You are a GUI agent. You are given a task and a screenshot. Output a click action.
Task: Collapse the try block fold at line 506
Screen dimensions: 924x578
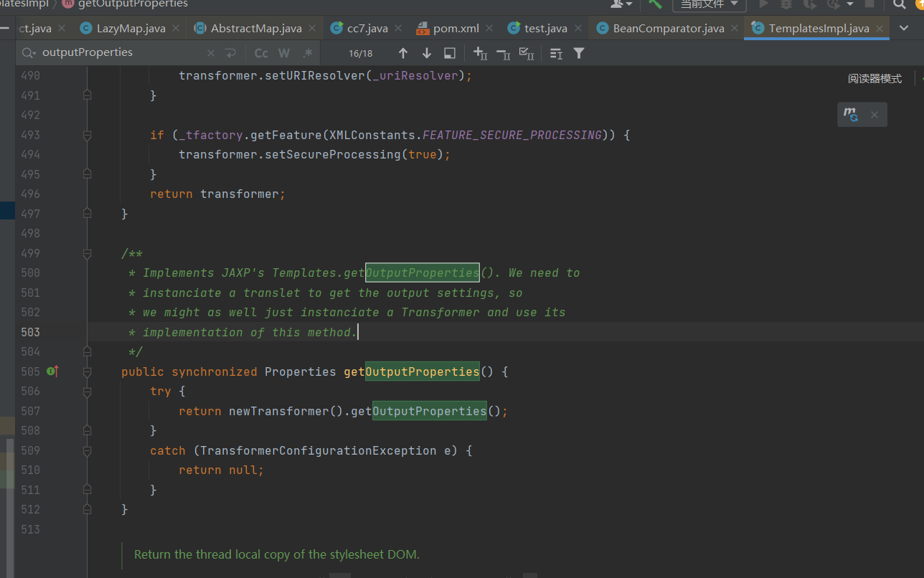click(x=87, y=392)
